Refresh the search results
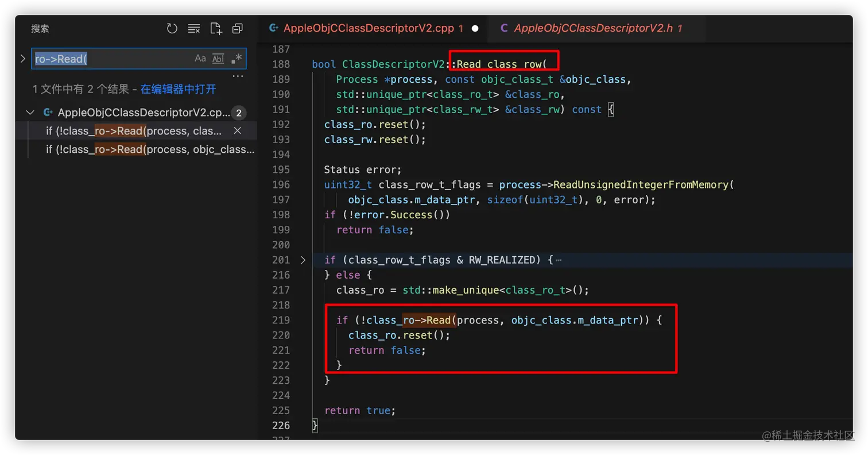Screen dimensions: 868x455 pyautogui.click(x=172, y=29)
